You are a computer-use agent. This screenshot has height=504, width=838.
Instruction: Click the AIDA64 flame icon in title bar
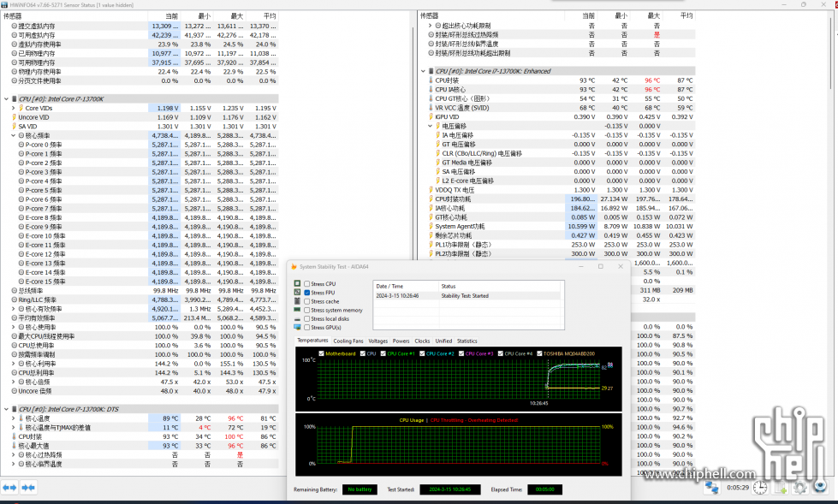pyautogui.click(x=294, y=267)
